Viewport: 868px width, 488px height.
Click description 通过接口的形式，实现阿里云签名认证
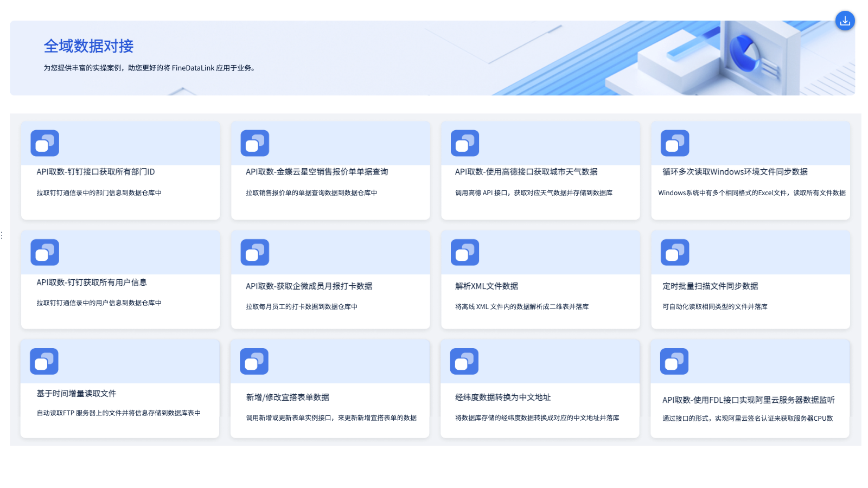[x=748, y=419]
